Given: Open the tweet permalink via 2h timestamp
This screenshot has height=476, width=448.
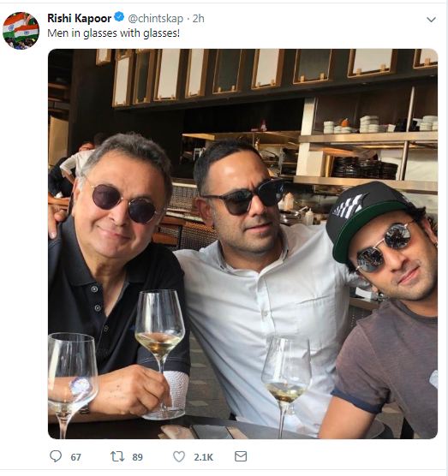Looking at the screenshot, I should pyautogui.click(x=199, y=19).
